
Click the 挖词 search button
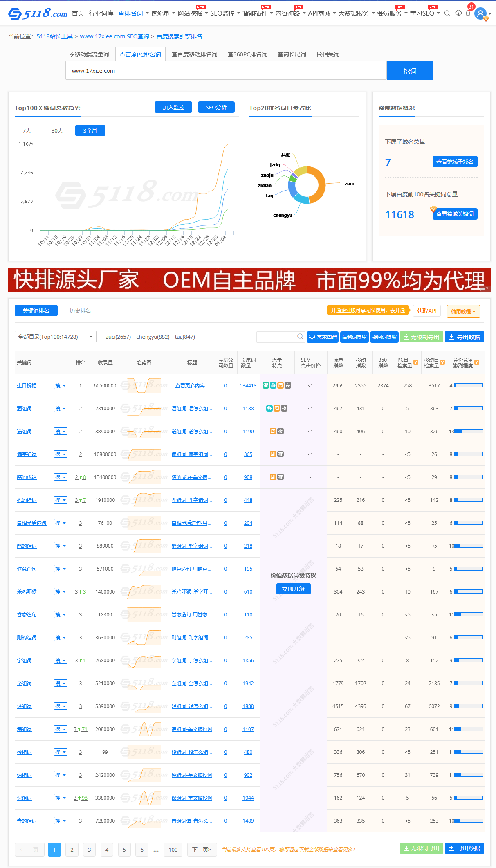(410, 71)
